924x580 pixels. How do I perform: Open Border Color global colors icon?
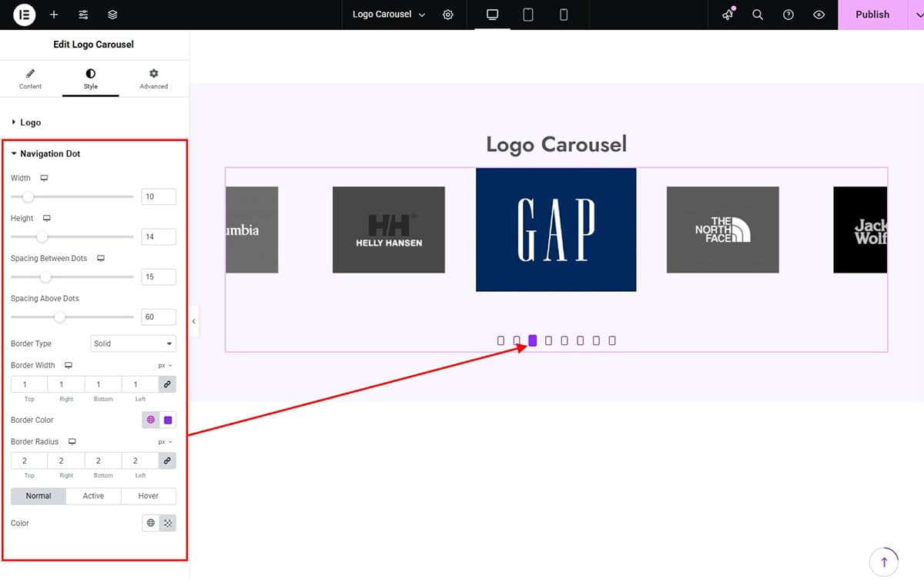pos(151,420)
